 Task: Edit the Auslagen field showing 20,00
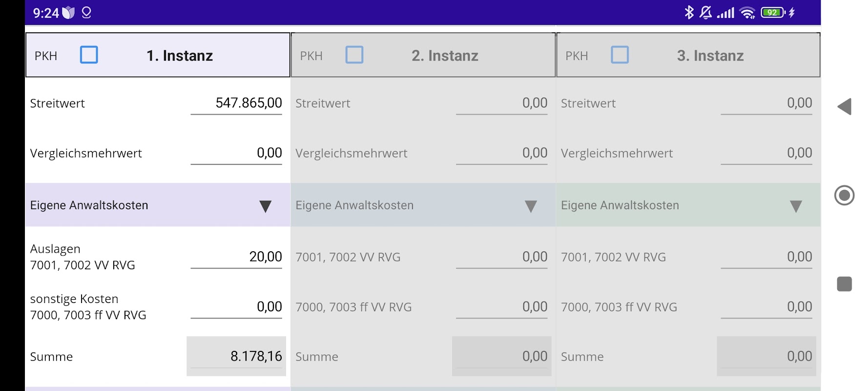point(237,257)
